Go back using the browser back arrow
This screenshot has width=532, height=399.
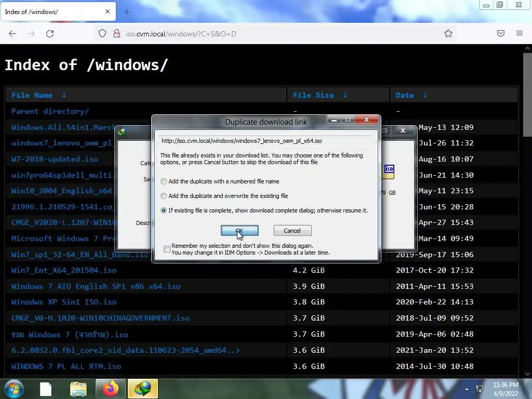pos(12,34)
